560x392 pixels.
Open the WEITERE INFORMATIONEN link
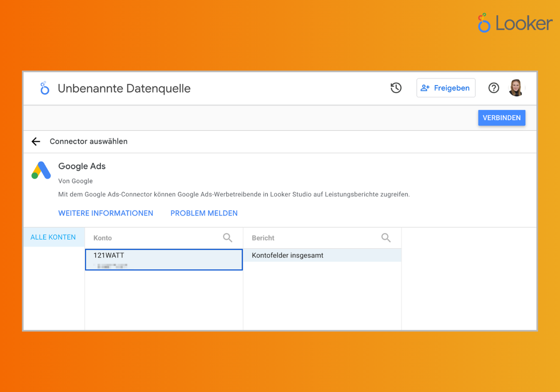(105, 213)
